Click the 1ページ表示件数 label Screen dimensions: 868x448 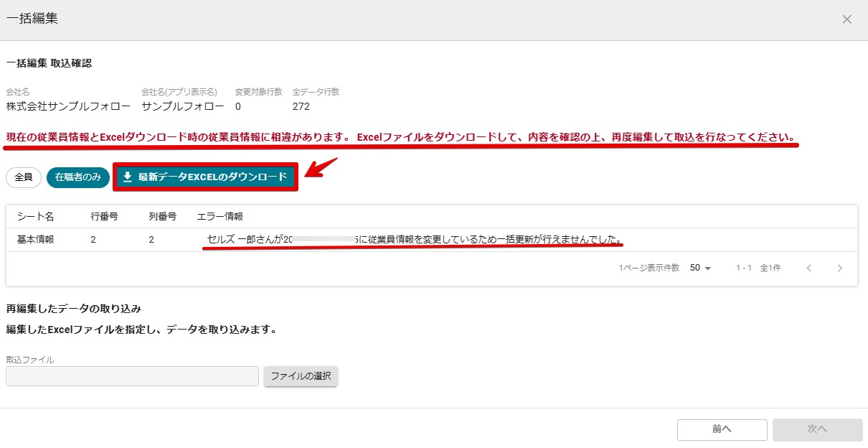[648, 268]
